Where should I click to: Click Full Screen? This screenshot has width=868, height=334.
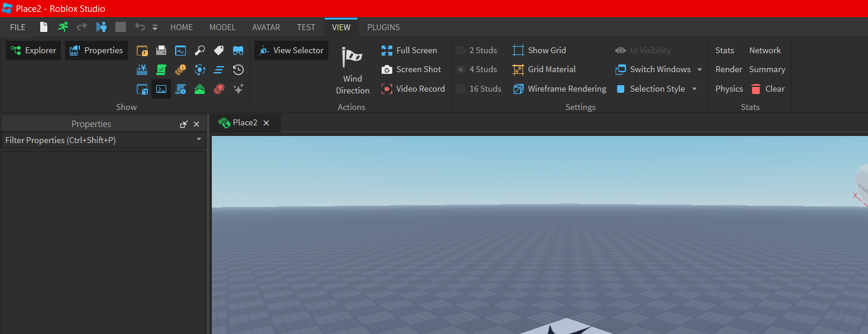coord(409,51)
